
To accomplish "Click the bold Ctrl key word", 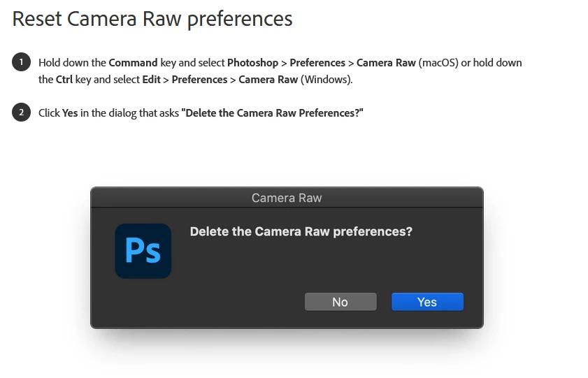I will coord(64,80).
